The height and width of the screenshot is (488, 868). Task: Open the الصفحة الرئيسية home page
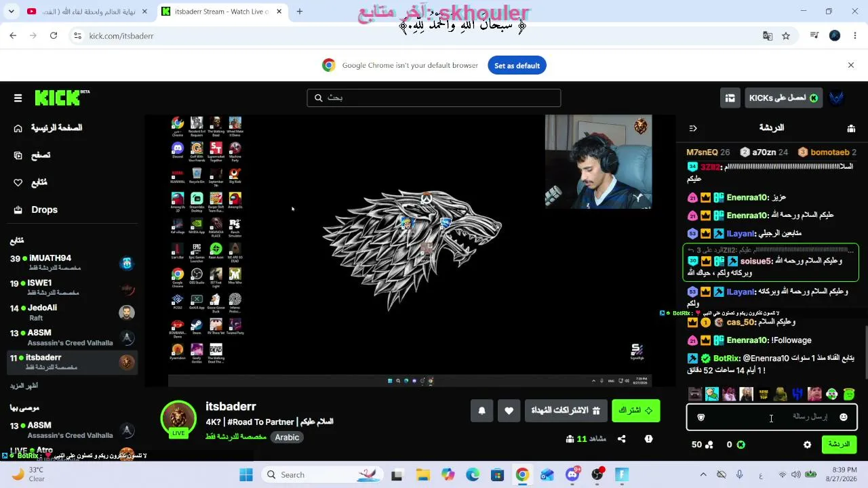pyautogui.click(x=56, y=128)
